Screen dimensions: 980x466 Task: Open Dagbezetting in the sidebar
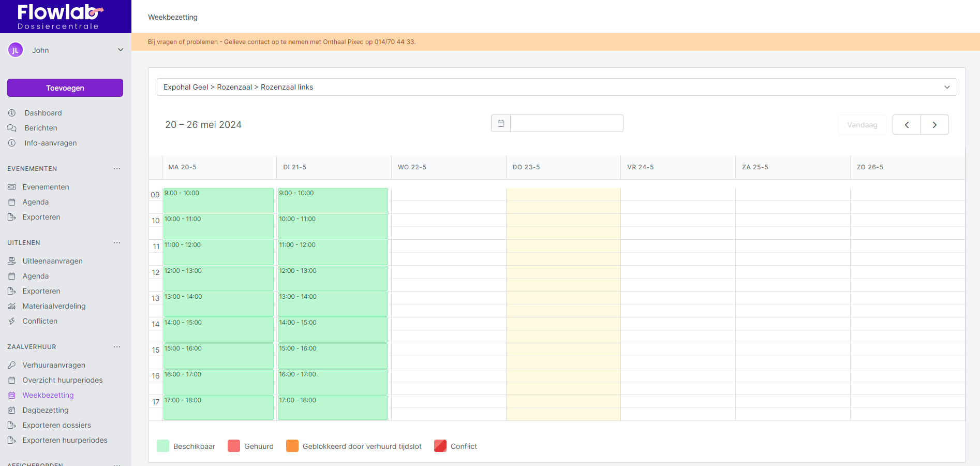46,410
